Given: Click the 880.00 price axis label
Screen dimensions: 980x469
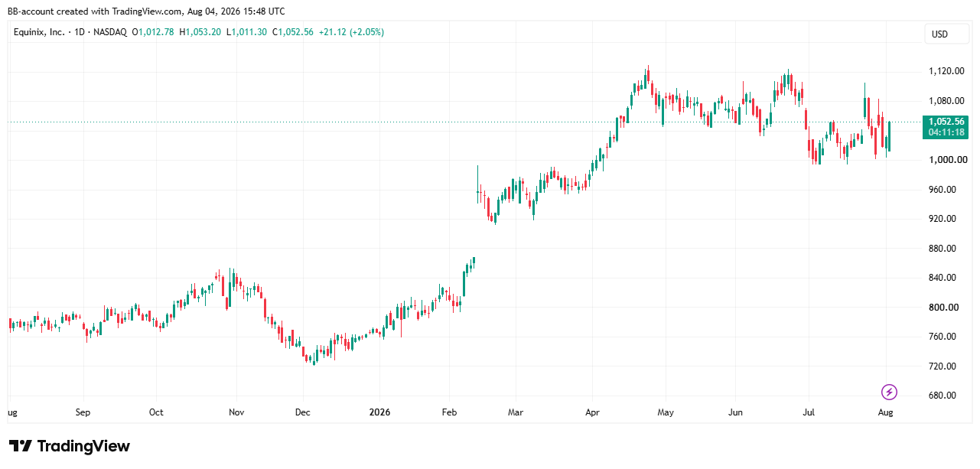Looking at the screenshot, I should (x=942, y=249).
